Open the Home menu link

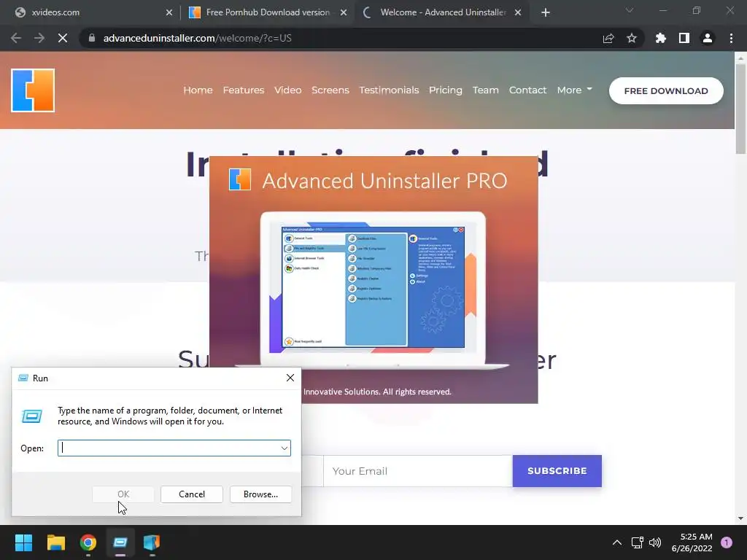point(198,90)
